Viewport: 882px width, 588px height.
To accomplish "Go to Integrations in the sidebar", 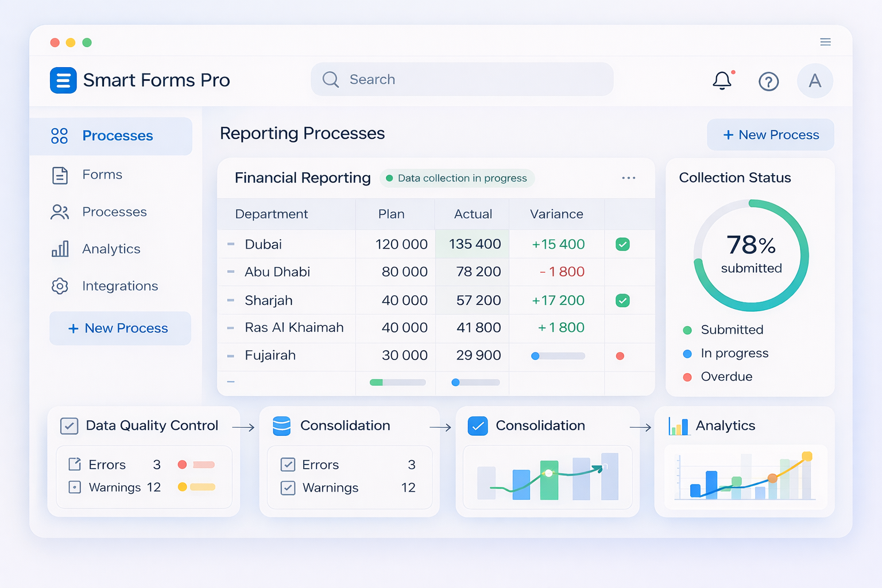I will (x=119, y=286).
